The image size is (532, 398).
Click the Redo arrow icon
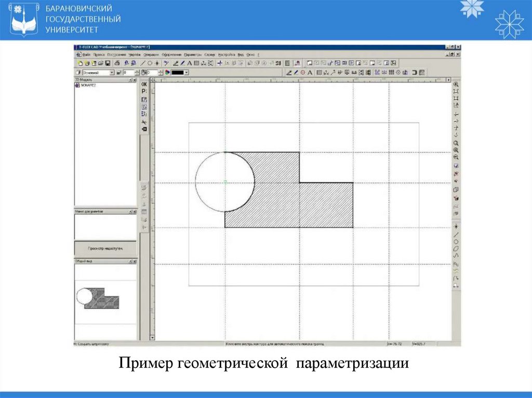(x=134, y=63)
